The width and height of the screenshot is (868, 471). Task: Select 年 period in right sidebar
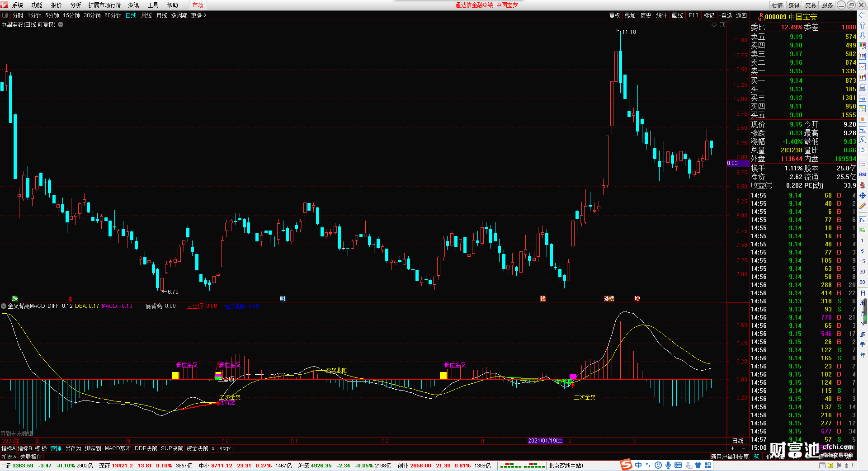tap(863, 355)
